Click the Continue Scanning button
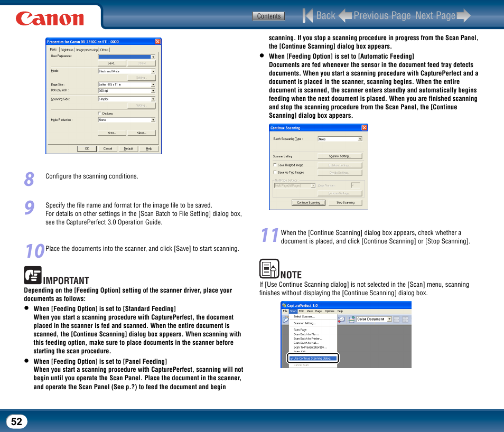This screenshot has width=504, height=432. [x=309, y=202]
